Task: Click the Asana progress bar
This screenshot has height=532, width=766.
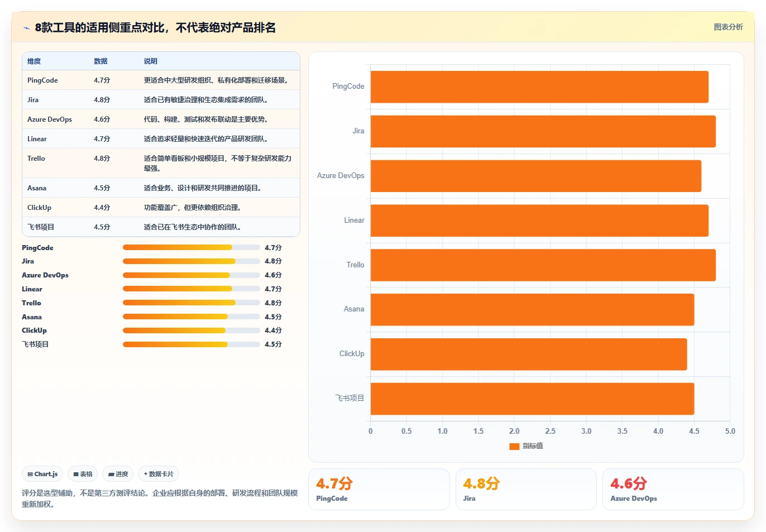Action: coord(191,317)
